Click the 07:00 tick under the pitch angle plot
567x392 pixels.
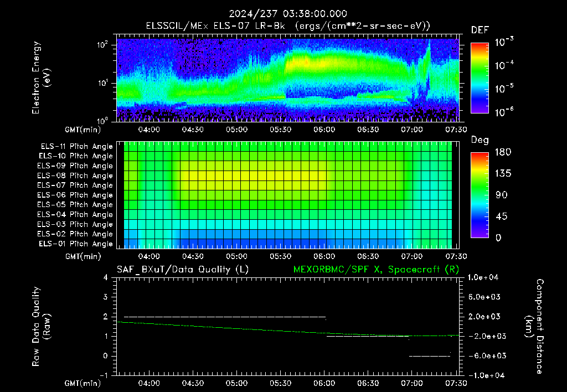pyautogui.click(x=412, y=256)
